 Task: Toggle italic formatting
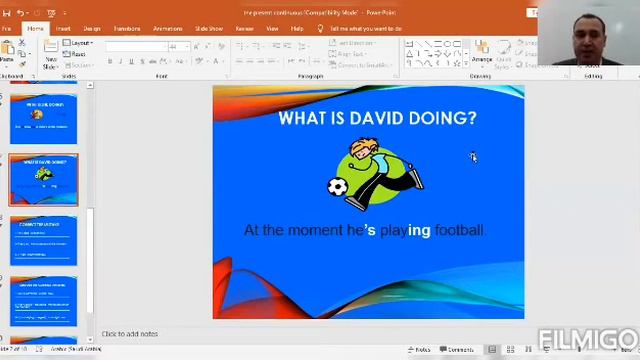pos(120,62)
